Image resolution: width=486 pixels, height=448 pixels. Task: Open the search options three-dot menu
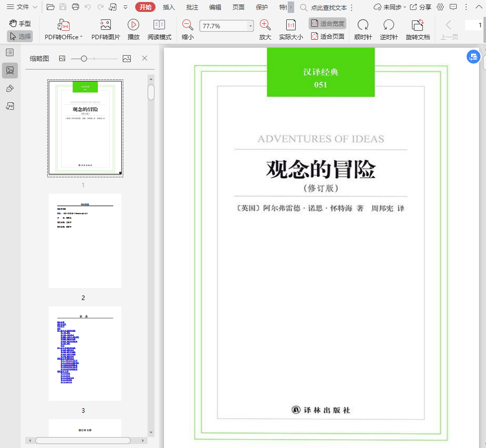tap(351, 7)
